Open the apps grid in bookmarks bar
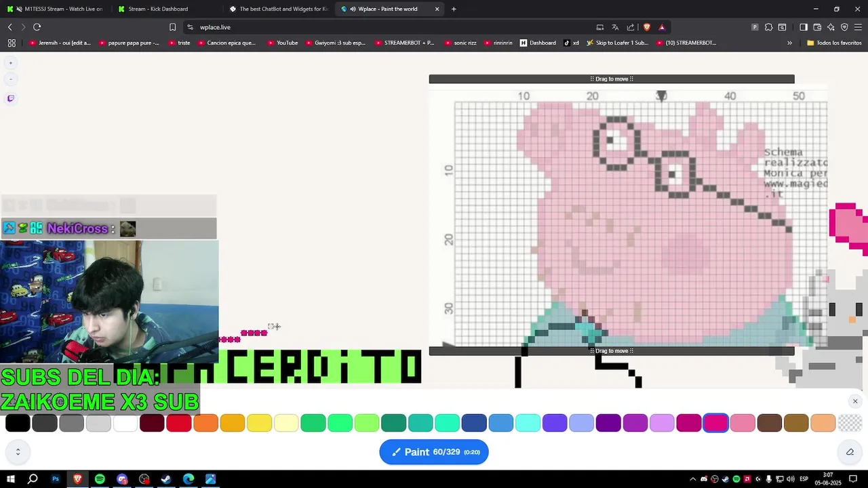The width and height of the screenshot is (868, 488). (12, 43)
